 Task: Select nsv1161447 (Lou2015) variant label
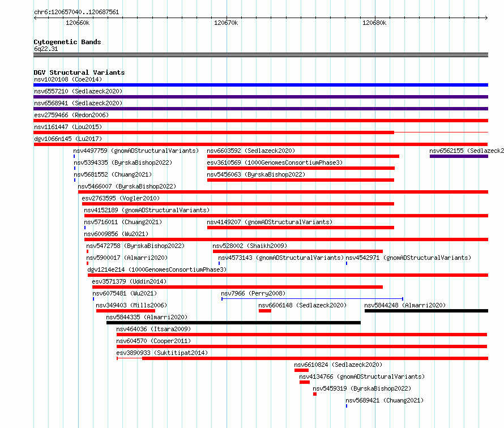tap(68, 127)
